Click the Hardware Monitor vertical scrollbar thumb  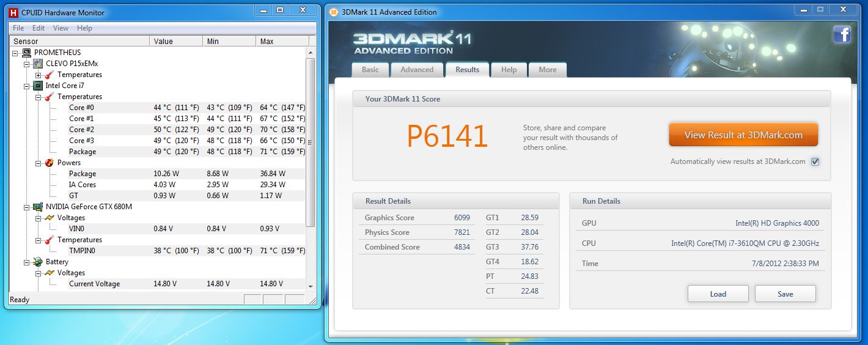(x=311, y=143)
